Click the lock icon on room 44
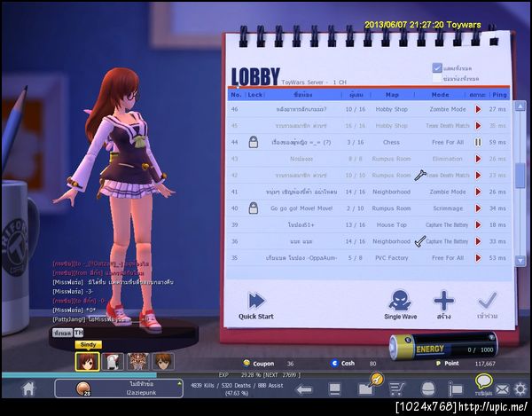532x416 pixels. (x=254, y=142)
